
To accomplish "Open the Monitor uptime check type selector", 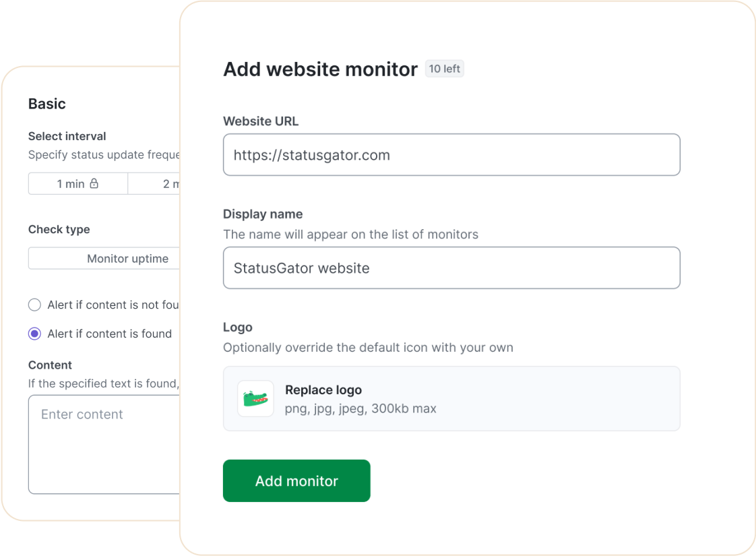I will tap(127, 258).
